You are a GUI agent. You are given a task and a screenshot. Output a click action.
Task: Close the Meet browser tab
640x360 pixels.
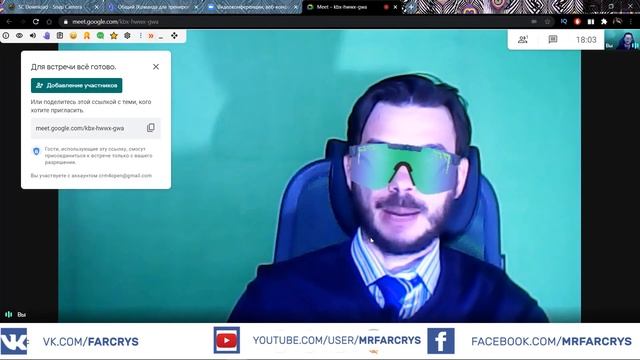coord(395,7)
